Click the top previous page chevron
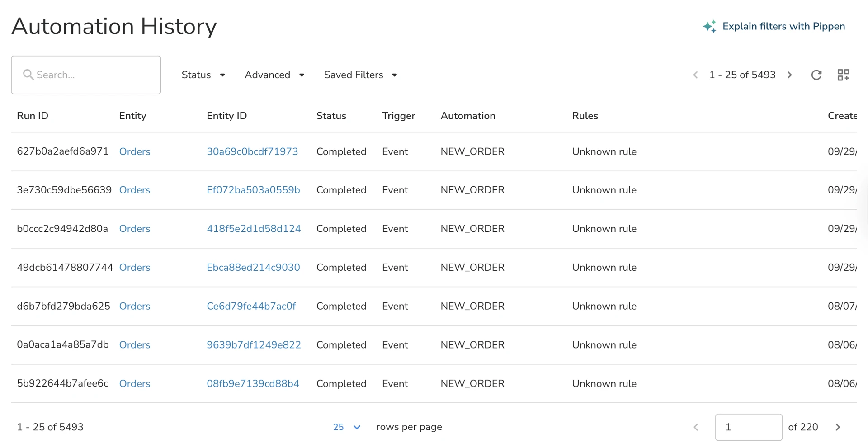Screen dimensions: 868x448 tap(696, 75)
